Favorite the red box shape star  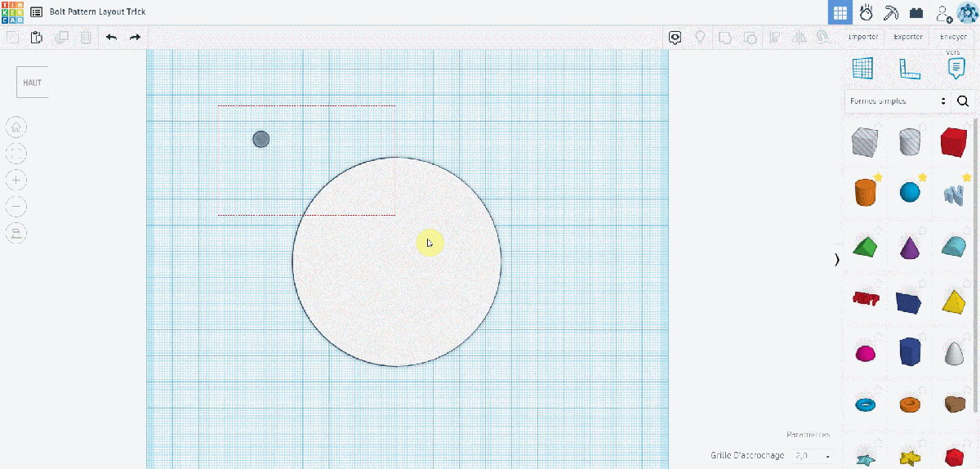pos(969,127)
